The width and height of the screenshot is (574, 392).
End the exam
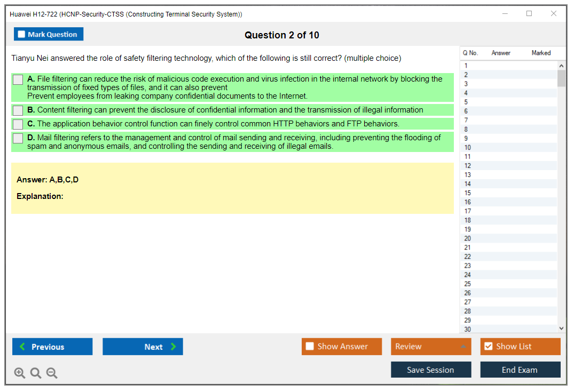coord(520,370)
